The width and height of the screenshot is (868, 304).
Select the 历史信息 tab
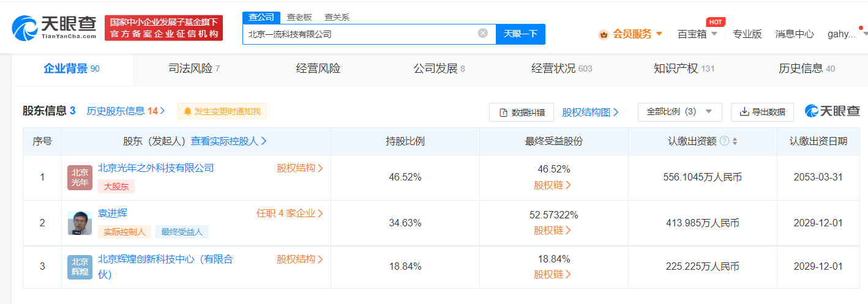pos(807,69)
